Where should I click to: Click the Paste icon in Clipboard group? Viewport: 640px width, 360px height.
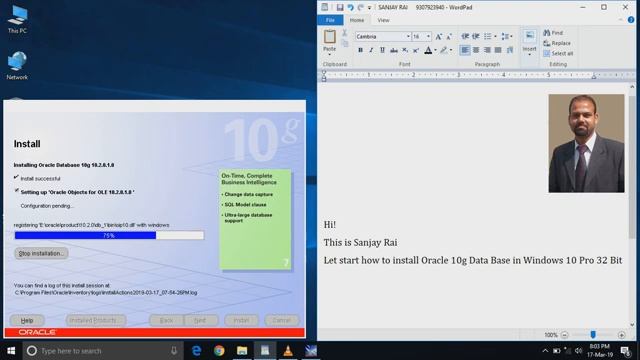(x=329, y=36)
